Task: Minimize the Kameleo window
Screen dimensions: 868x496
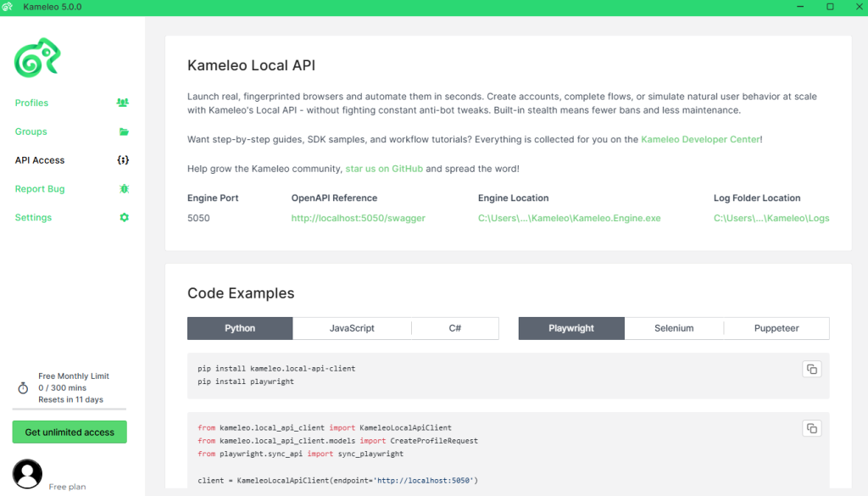Action: (x=800, y=7)
